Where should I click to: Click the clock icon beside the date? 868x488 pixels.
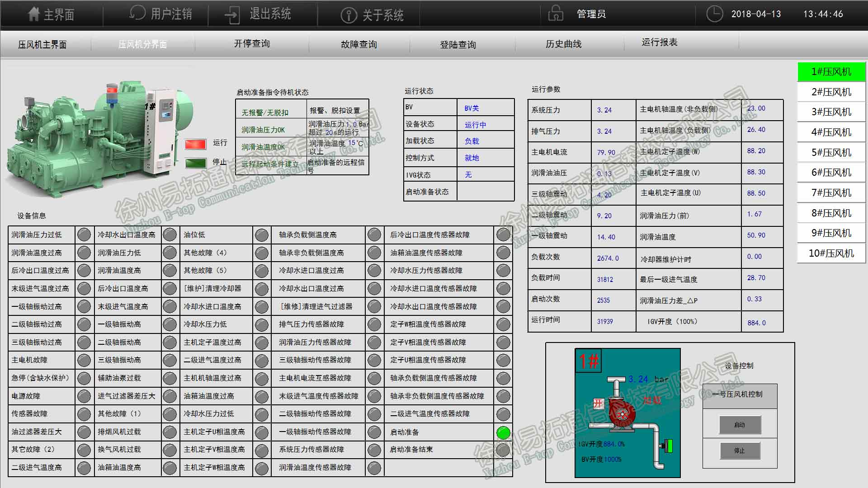pos(715,14)
